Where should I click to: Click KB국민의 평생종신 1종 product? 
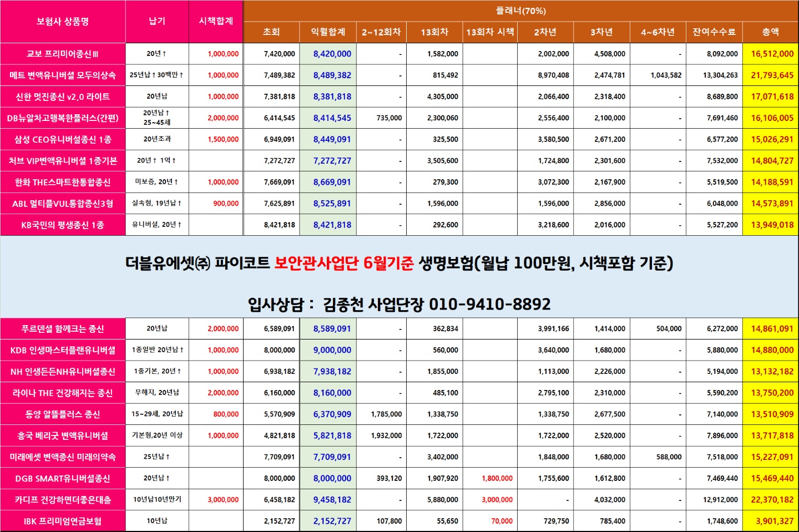pyautogui.click(x=63, y=225)
